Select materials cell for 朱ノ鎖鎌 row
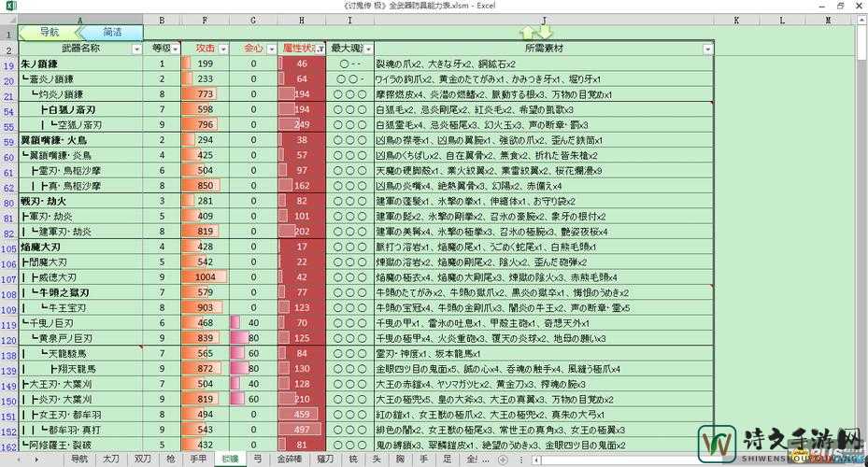This screenshot has width=868, height=467. pyautogui.click(x=544, y=64)
